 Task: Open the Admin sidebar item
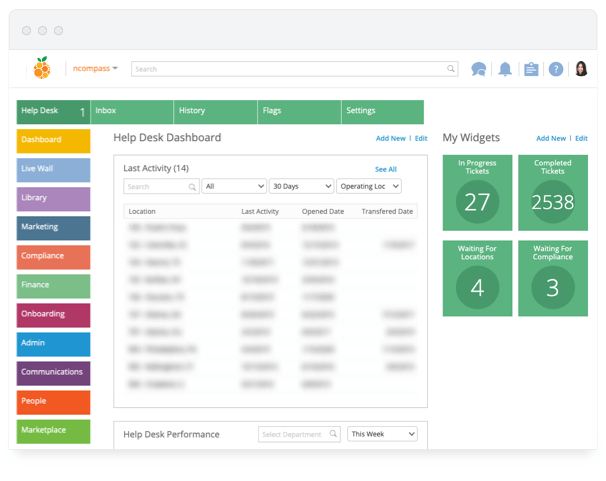[x=53, y=344]
